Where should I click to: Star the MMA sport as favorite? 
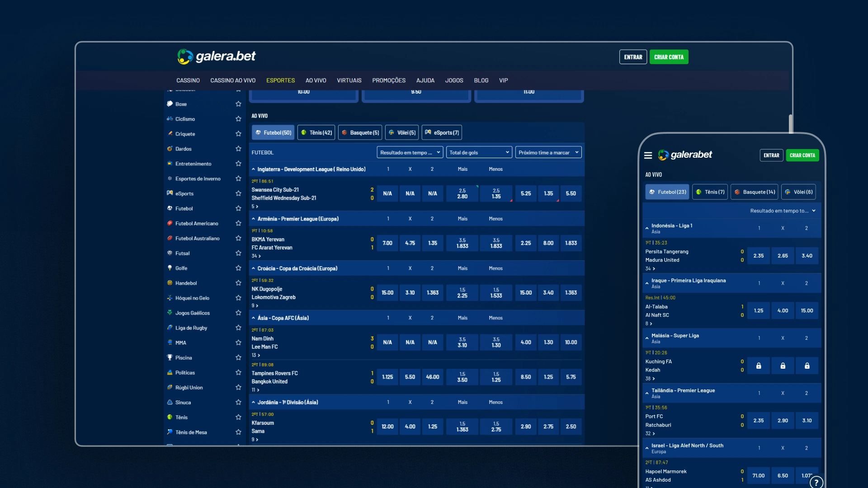[x=238, y=343]
